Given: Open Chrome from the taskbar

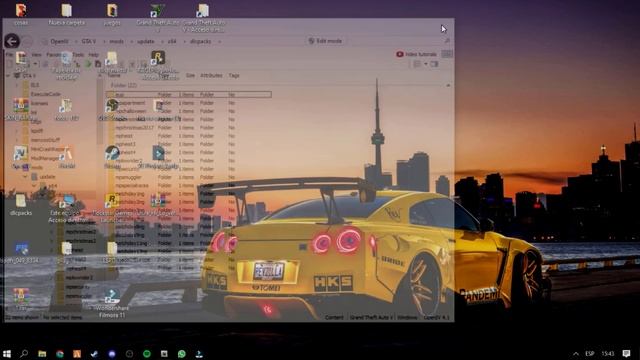Looking at the screenshot, I should 60,353.
